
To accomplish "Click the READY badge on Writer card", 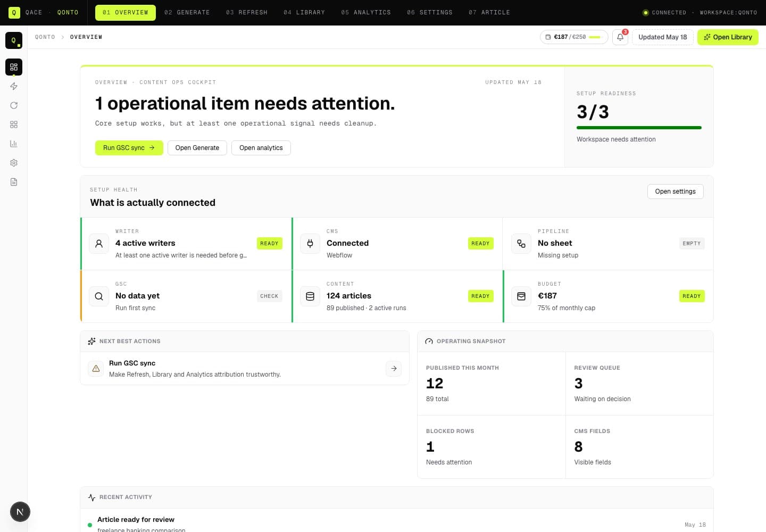I will [269, 244].
